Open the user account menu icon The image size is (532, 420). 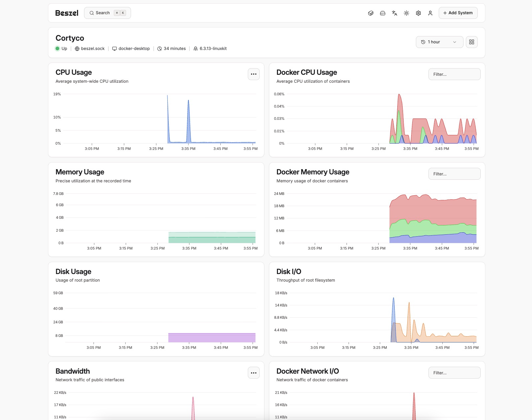(x=430, y=13)
